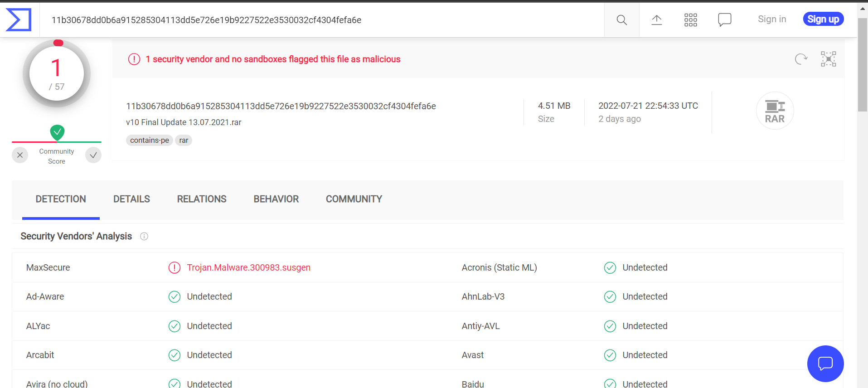Open the VirusTotal home logo

(19, 20)
